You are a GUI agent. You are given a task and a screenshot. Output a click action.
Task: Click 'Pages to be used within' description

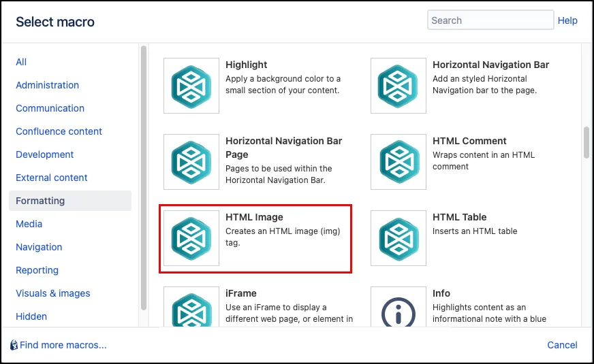click(279, 174)
